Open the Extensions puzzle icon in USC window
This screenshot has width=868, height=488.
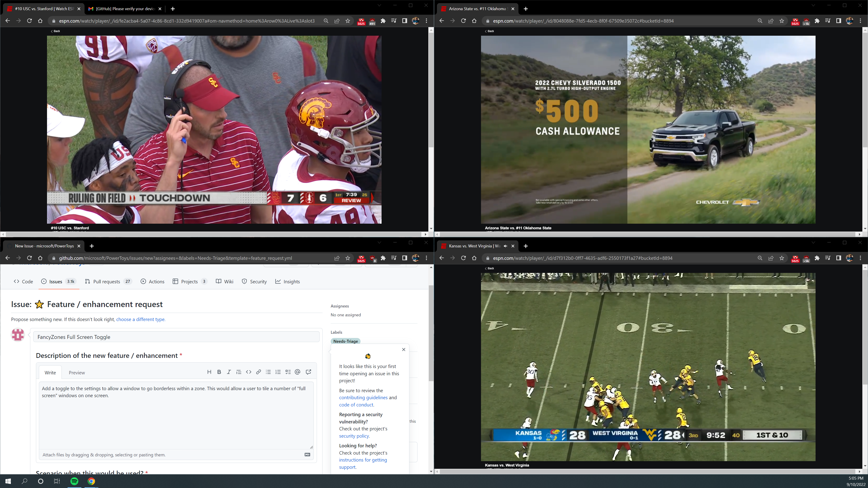383,21
